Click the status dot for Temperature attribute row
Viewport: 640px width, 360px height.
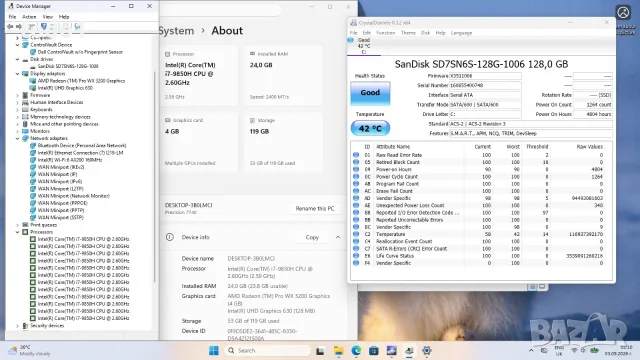tap(356, 234)
